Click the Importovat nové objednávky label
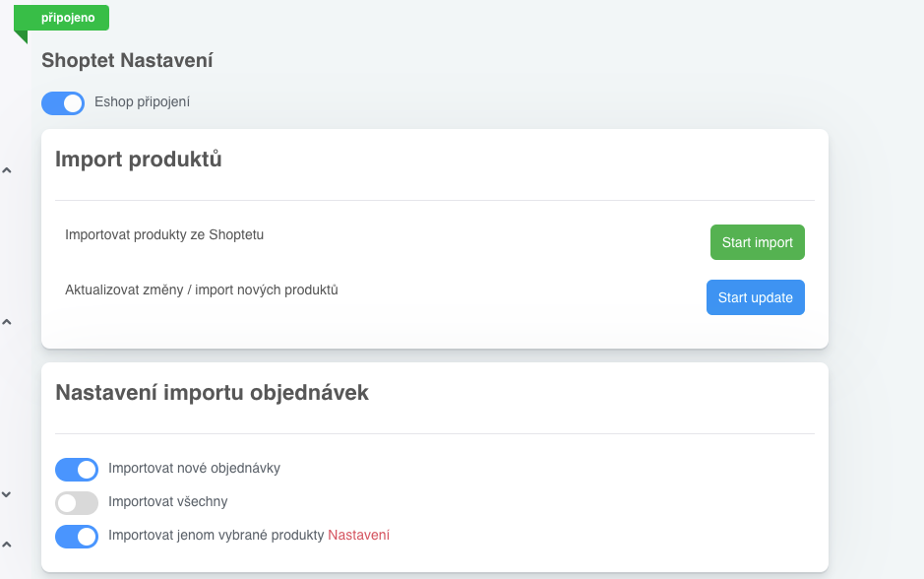 click(x=195, y=468)
